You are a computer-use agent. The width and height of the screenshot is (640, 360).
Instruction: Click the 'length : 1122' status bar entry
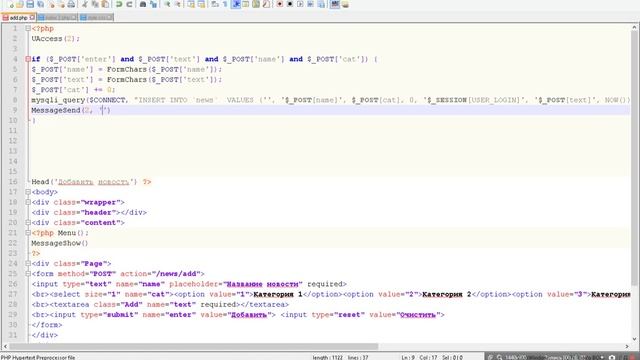coord(328,358)
